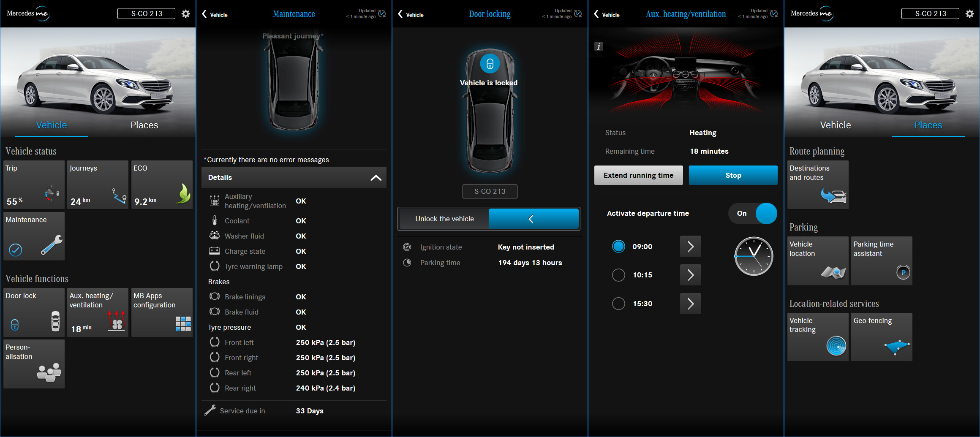The image size is (980, 437).
Task: Open editor arrow for 15:30 departure
Action: point(691,304)
